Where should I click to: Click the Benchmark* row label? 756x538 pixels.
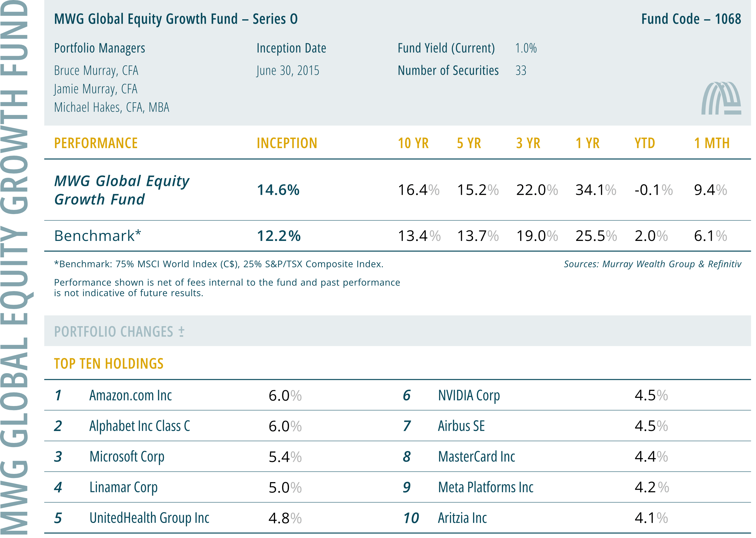(x=98, y=236)
